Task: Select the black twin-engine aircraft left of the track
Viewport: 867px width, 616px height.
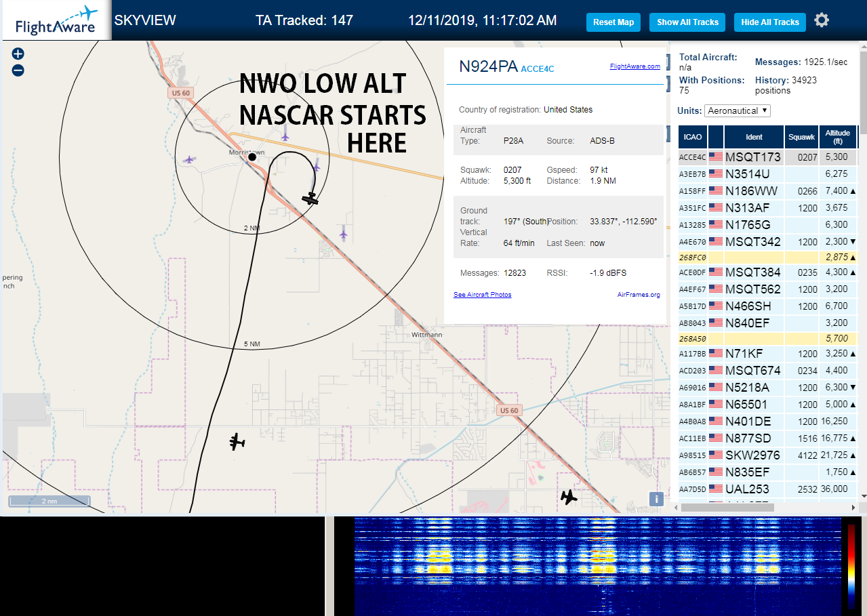Action: click(237, 443)
